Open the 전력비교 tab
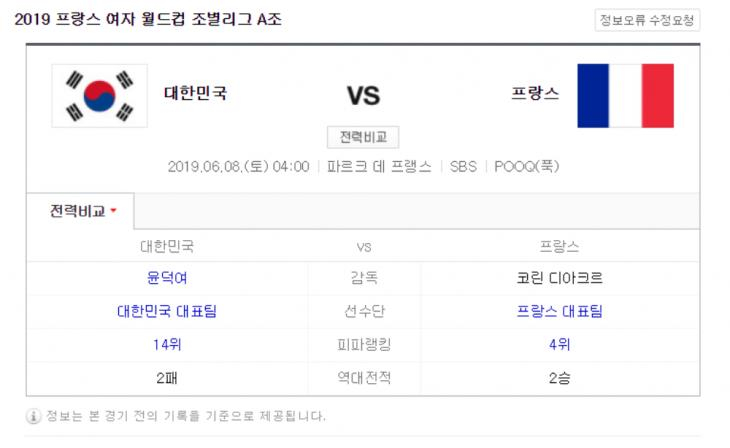 coord(80,211)
